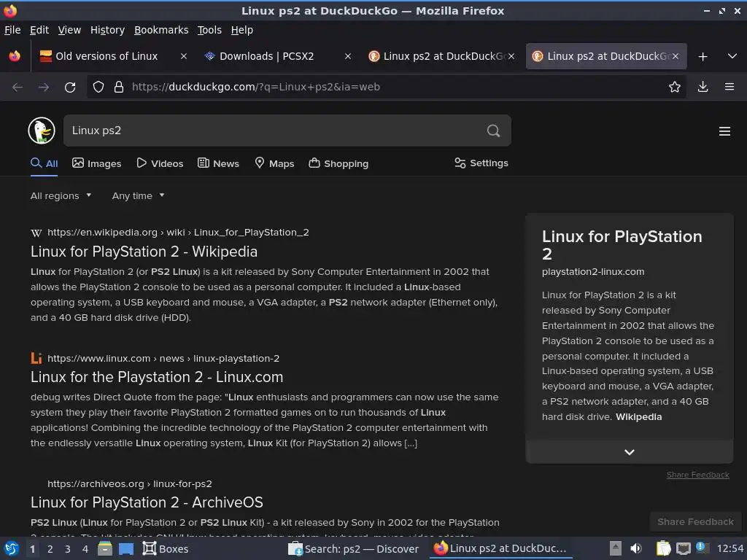This screenshot has width=747, height=560.
Task: Open the History menu
Action: pyautogui.click(x=108, y=30)
